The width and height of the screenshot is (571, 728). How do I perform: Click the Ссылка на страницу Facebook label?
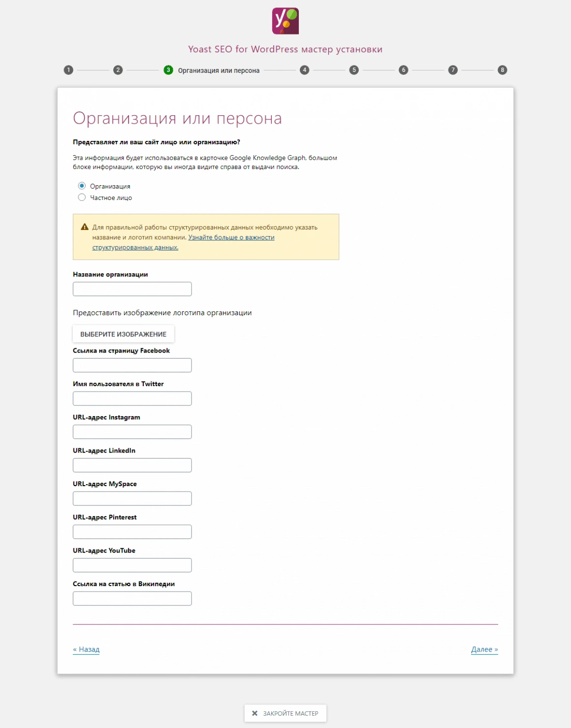pyautogui.click(x=121, y=351)
